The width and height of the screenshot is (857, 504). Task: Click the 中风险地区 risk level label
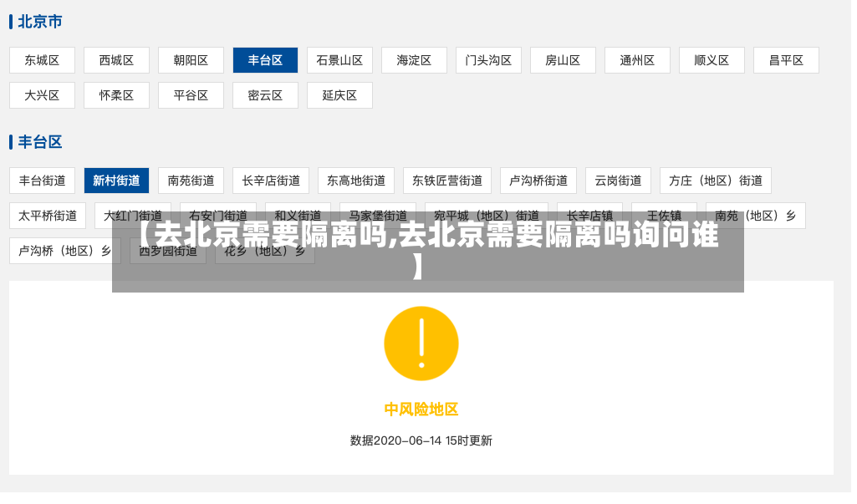coord(421,410)
